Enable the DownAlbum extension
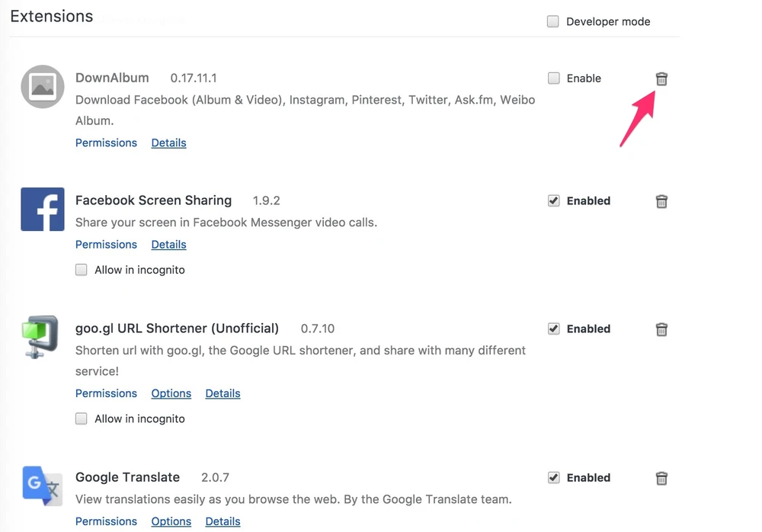The height and width of the screenshot is (532, 762). coord(554,78)
